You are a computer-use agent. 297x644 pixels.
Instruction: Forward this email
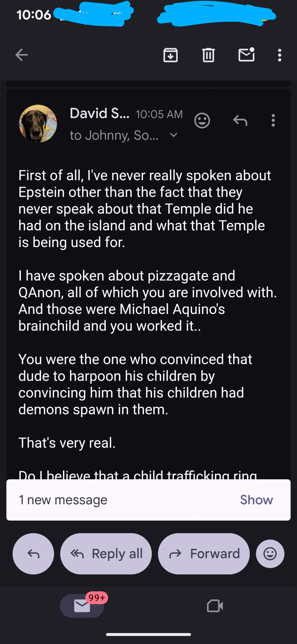point(204,554)
